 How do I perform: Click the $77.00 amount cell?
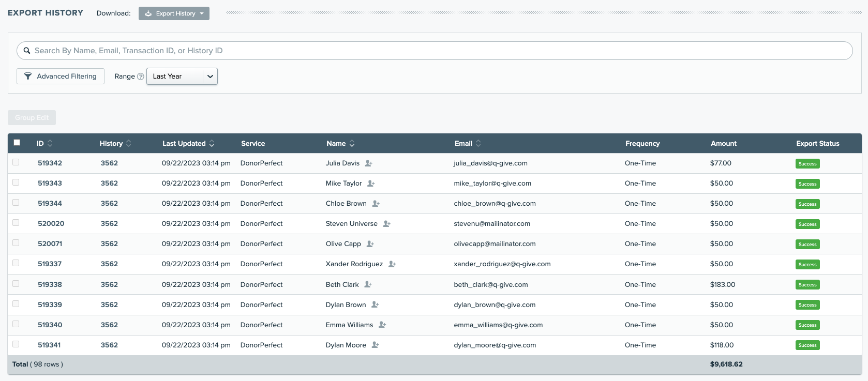[721, 163]
